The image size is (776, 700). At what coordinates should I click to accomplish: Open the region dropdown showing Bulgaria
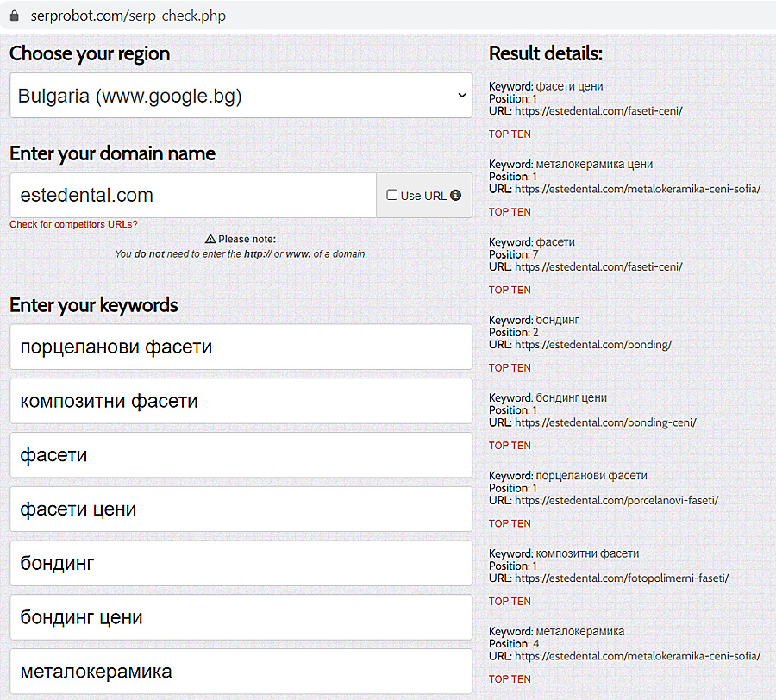pos(241,96)
